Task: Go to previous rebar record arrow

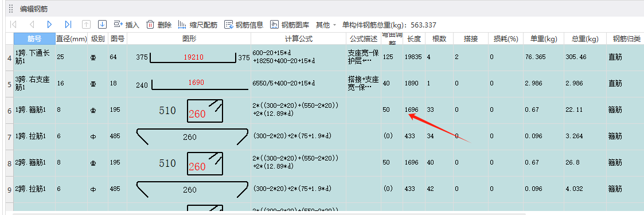Action: [32, 25]
